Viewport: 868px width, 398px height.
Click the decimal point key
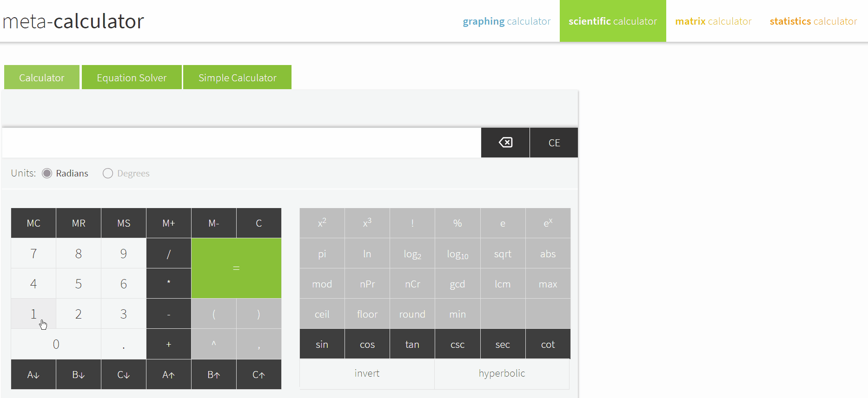coord(124,344)
